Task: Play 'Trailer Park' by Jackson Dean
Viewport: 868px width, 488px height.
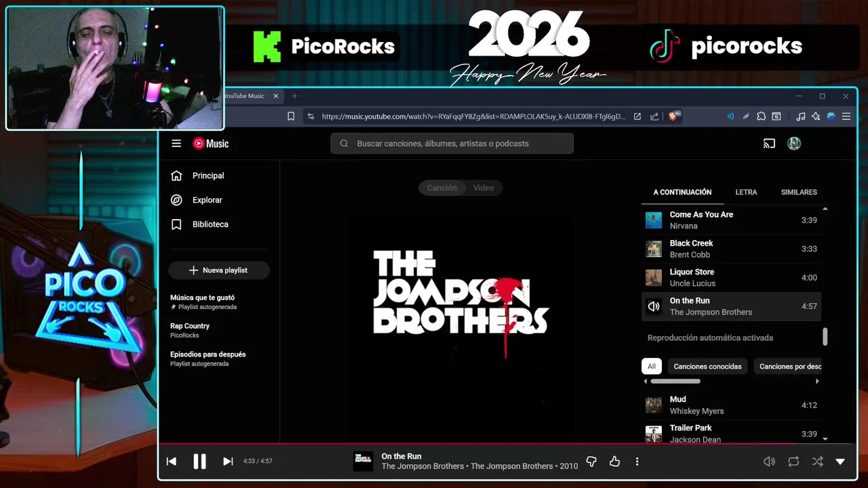Action: (731, 432)
